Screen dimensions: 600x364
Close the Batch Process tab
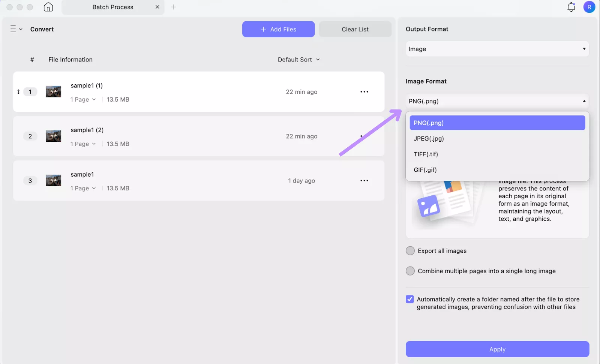pos(157,7)
